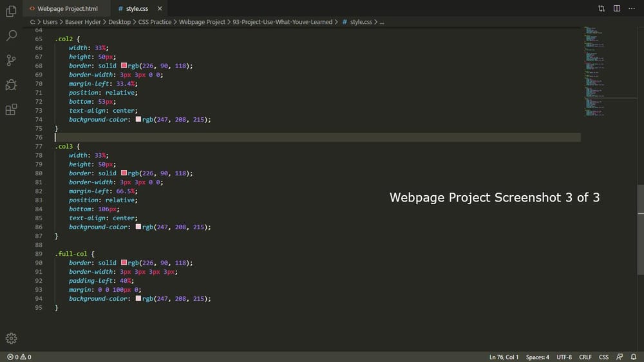Click the .full-col selector on line 89

click(x=71, y=254)
